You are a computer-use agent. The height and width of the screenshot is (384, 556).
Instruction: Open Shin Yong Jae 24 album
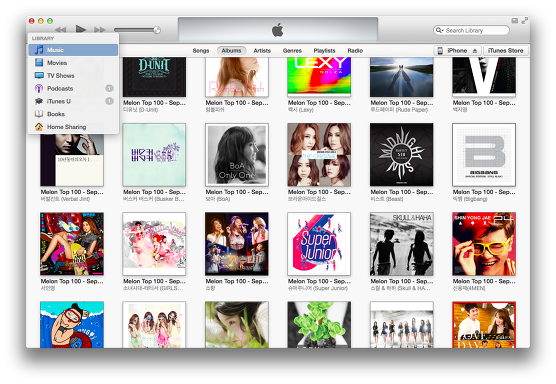pos(484,244)
